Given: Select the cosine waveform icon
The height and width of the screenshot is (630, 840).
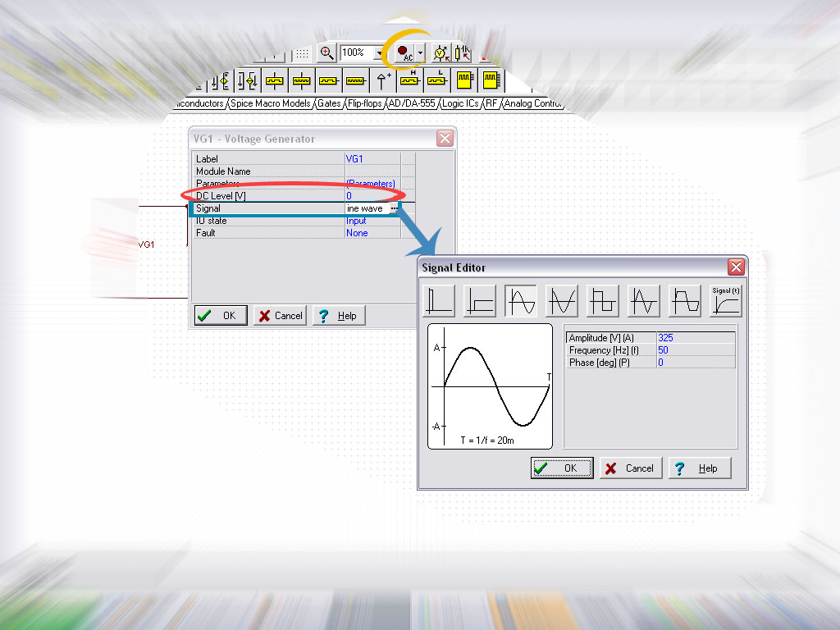Looking at the screenshot, I should pyautogui.click(x=561, y=300).
